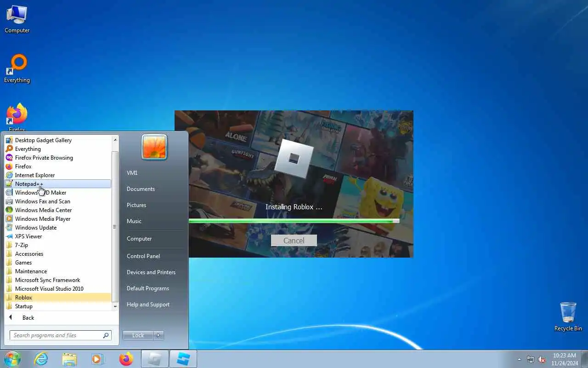Click the Lock button
The width and height of the screenshot is (588, 368).
coord(138,335)
